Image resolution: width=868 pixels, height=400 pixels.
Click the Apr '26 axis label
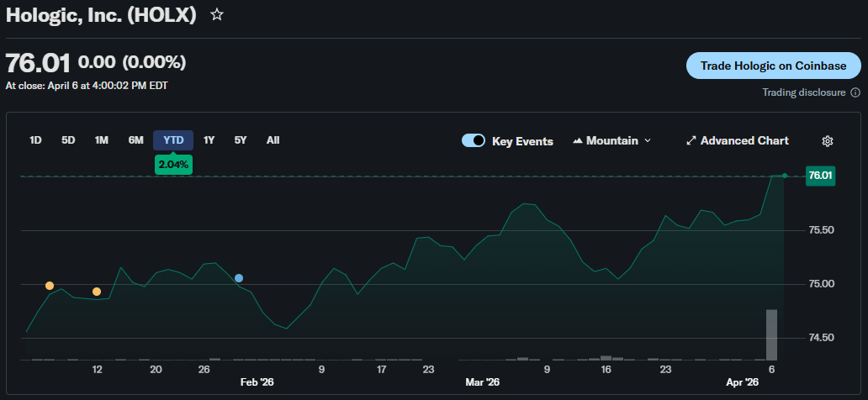(x=743, y=382)
